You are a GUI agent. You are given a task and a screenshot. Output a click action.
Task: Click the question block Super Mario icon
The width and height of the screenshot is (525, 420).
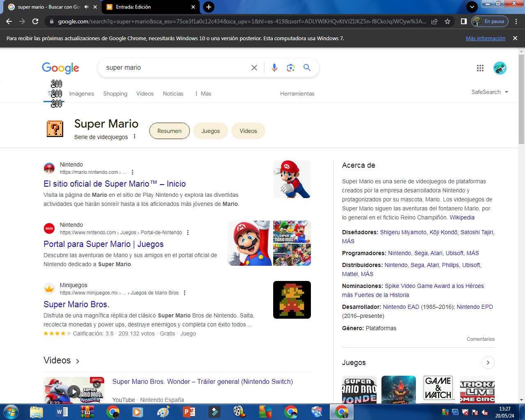(55, 129)
